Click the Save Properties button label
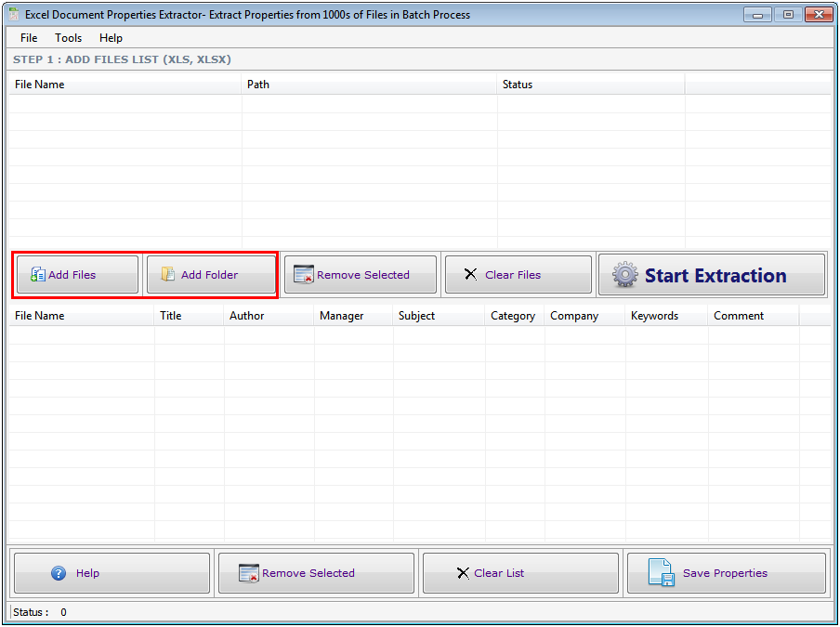 tap(725, 573)
